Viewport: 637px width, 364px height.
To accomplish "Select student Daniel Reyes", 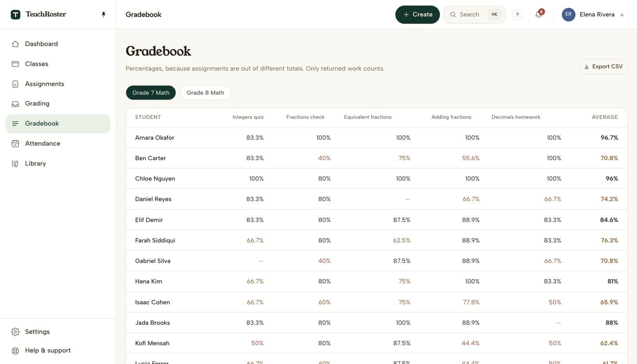I will click(x=153, y=199).
